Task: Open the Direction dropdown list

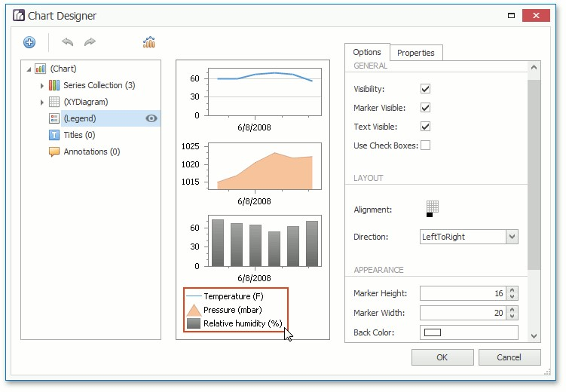Action: tap(512, 237)
